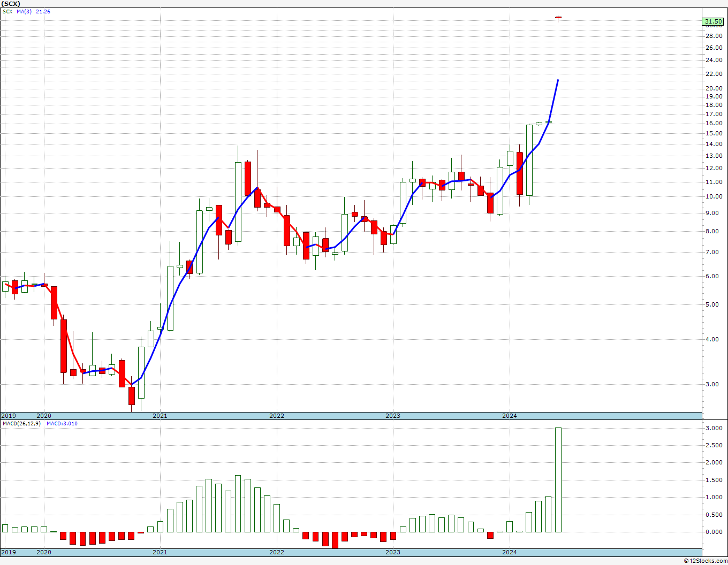
Task: Click 2019 on the MACD panel time axis
Action: coord(8,552)
